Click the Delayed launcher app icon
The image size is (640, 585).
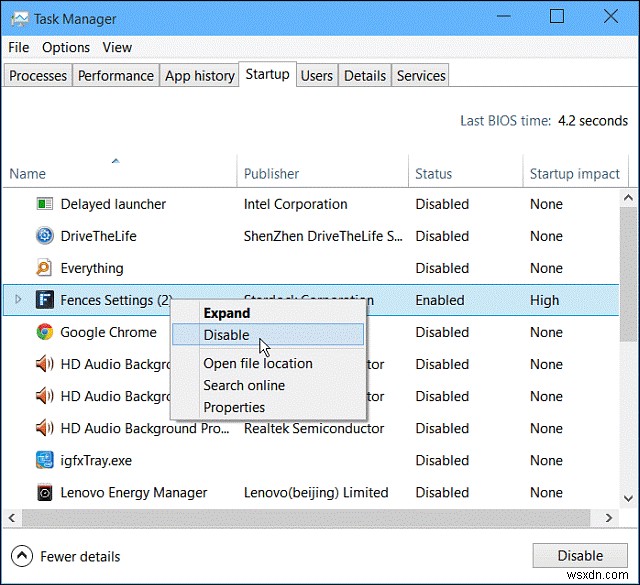click(44, 204)
